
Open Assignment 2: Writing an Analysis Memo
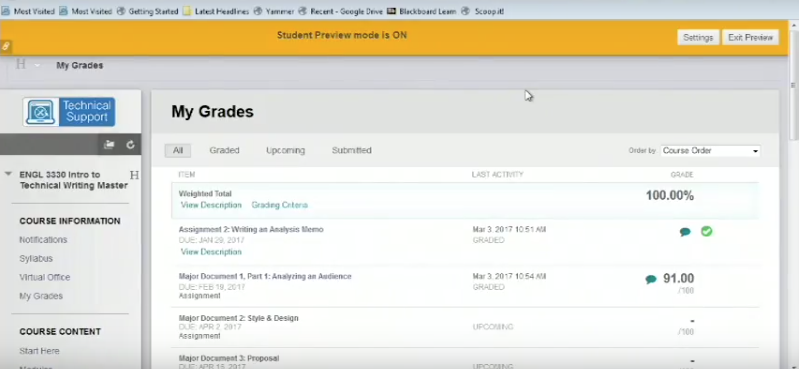[x=251, y=229]
